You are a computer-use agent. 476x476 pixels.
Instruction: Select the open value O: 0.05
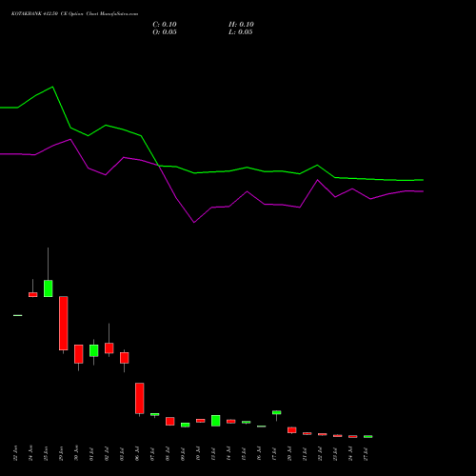pos(165,32)
